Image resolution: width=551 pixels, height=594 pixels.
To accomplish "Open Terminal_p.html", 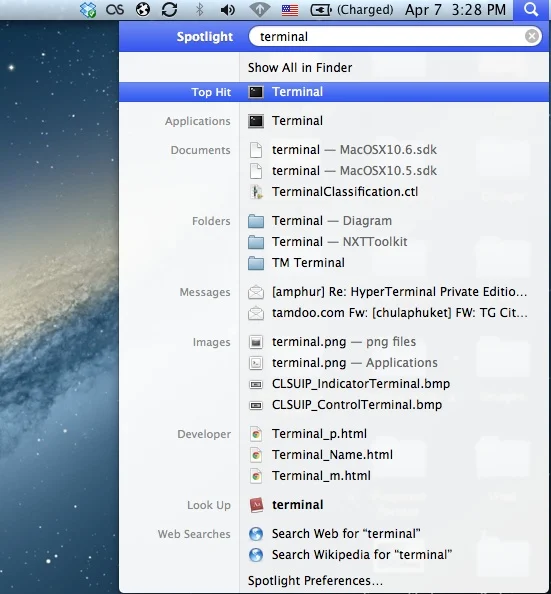I will click(x=319, y=434).
